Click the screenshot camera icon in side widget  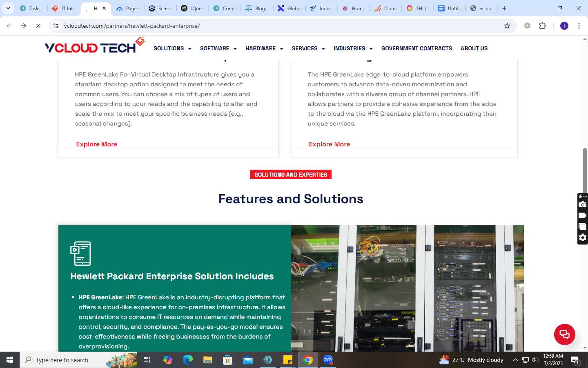(x=583, y=204)
